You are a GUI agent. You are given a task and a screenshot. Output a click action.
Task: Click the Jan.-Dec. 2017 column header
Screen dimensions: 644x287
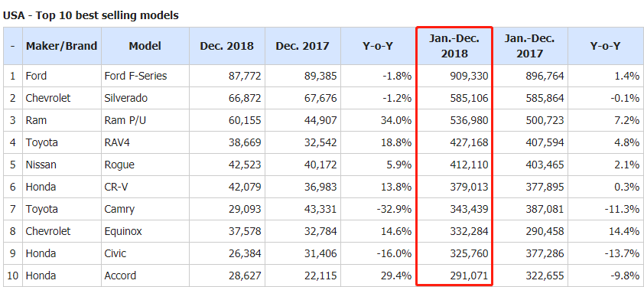click(530, 46)
